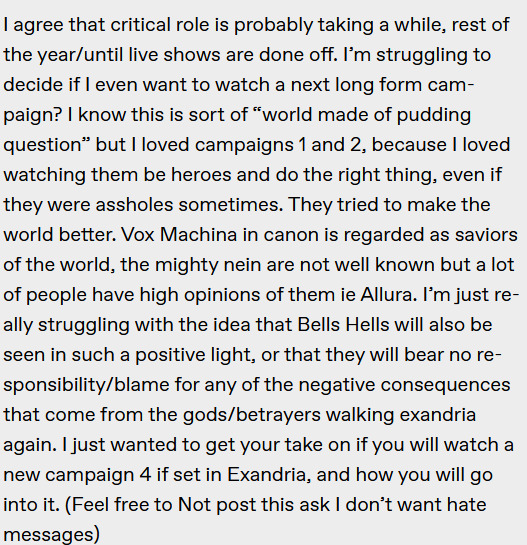Screen dimensions: 527x545
Task: Click the name "Allura" in the paragraph
Action: 388,295
